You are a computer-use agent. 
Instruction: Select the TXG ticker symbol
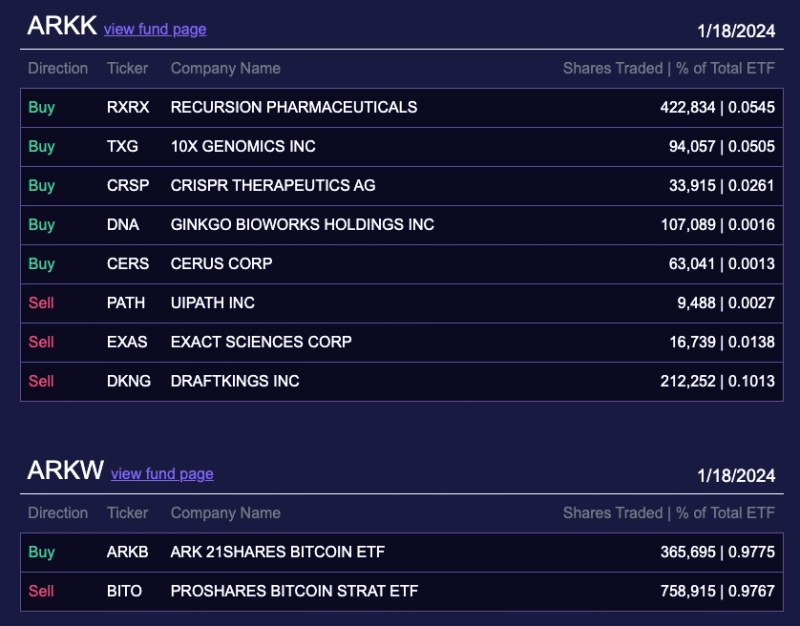pyautogui.click(x=122, y=146)
